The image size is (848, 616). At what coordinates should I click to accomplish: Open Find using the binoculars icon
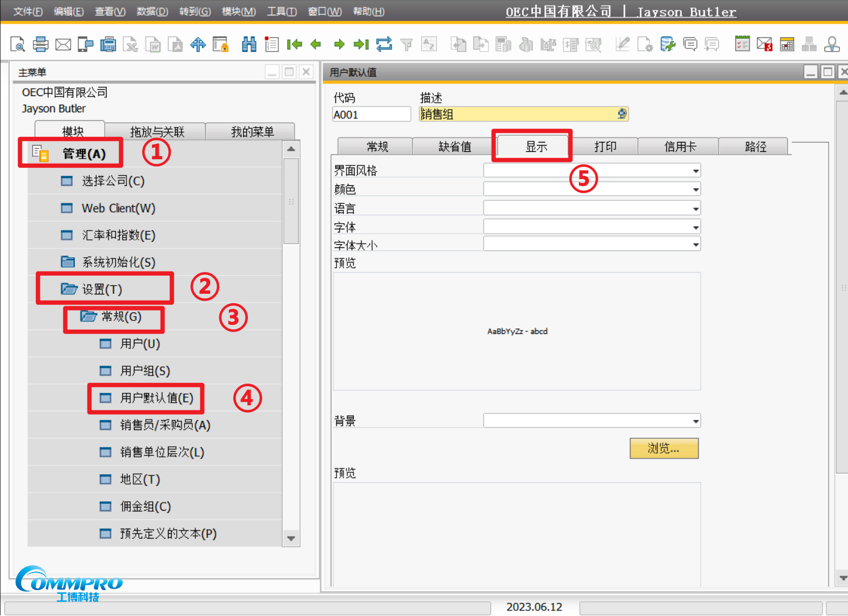click(x=249, y=44)
